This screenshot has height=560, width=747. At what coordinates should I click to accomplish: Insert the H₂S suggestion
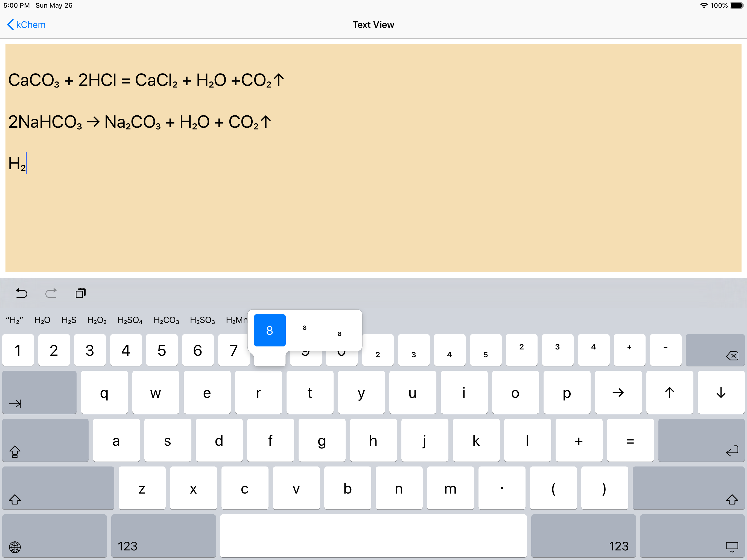[69, 320]
